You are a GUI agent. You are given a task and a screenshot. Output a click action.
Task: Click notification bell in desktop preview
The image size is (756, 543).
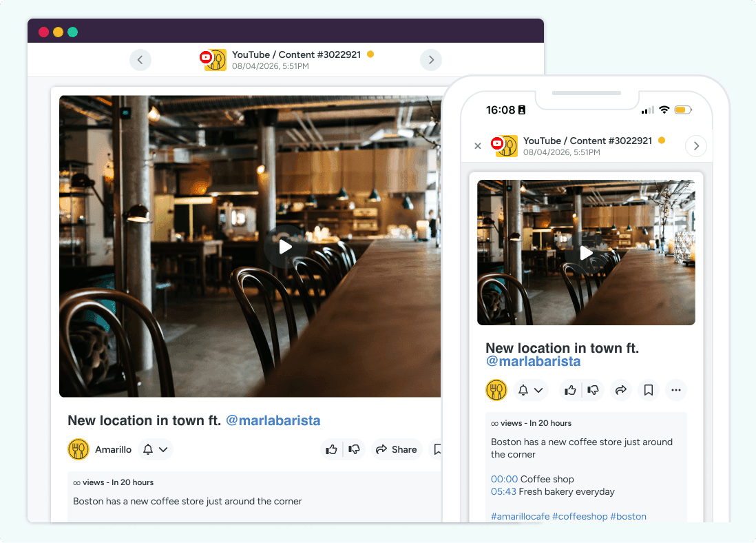tap(148, 449)
